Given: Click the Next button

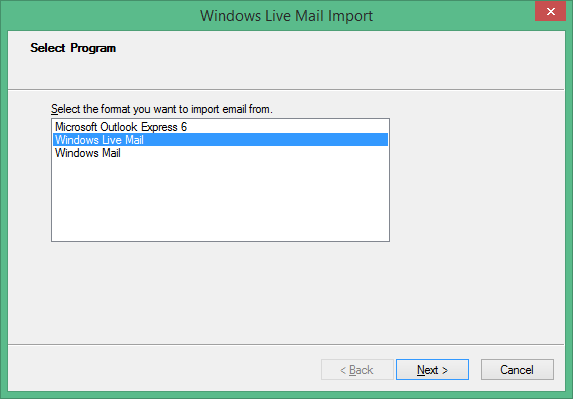Looking at the screenshot, I should point(432,370).
